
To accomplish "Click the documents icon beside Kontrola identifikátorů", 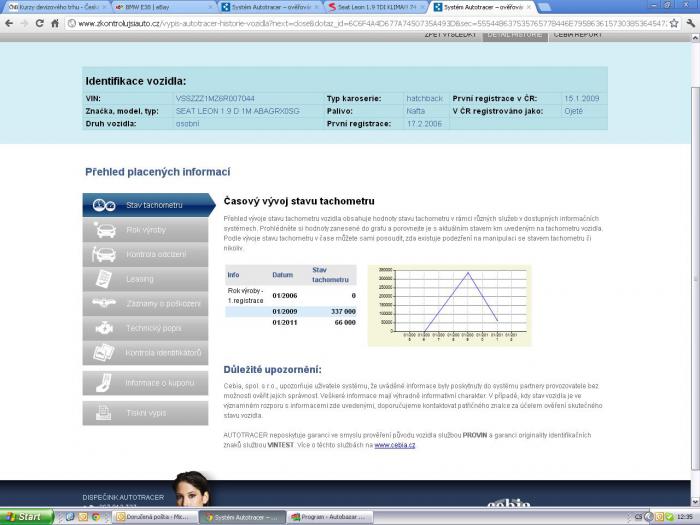I will click(104, 352).
